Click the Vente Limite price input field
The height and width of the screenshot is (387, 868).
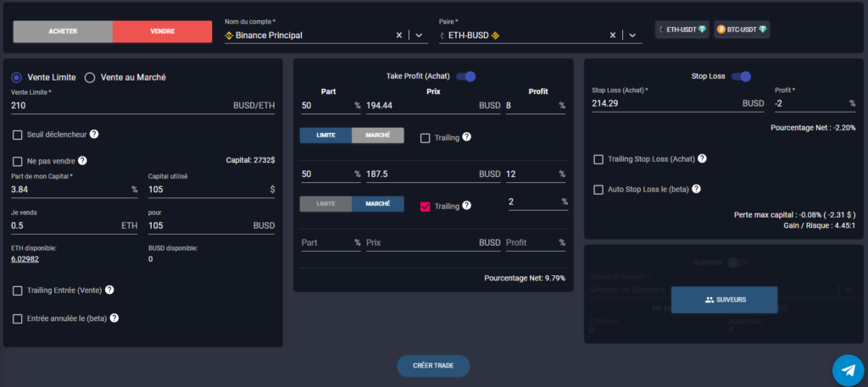point(119,105)
